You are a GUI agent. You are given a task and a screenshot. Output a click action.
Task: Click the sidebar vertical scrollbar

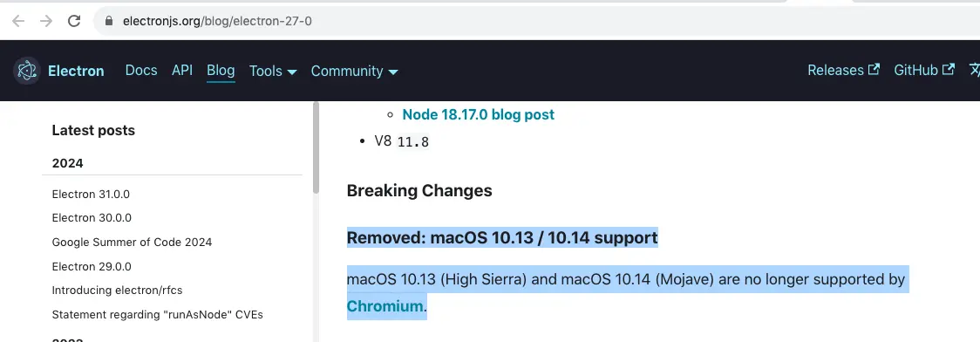pos(316,148)
